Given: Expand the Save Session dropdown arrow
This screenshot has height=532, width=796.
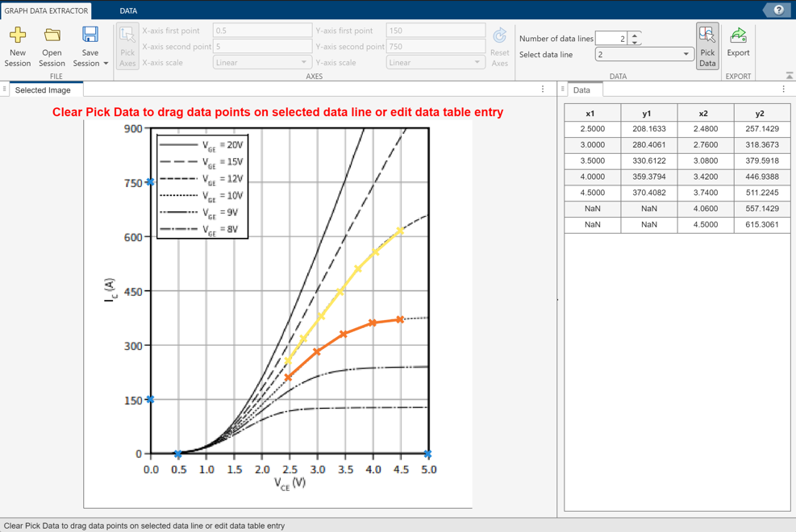Looking at the screenshot, I should [x=105, y=63].
